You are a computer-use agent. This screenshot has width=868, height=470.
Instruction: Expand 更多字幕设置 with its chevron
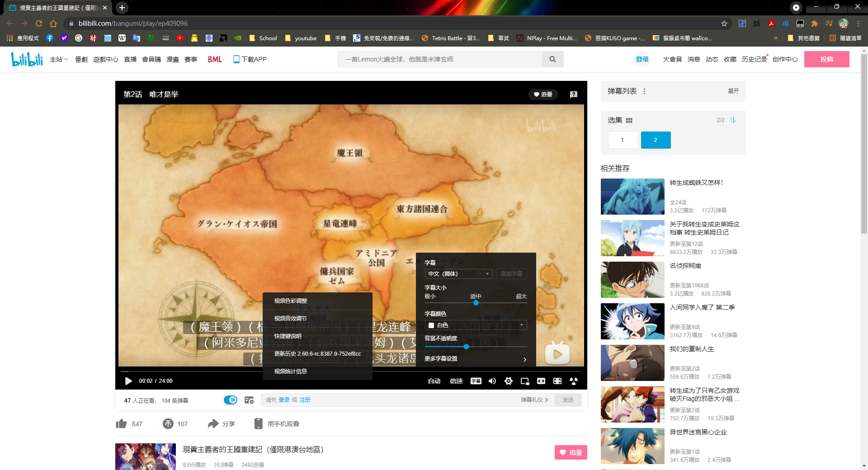(524, 359)
